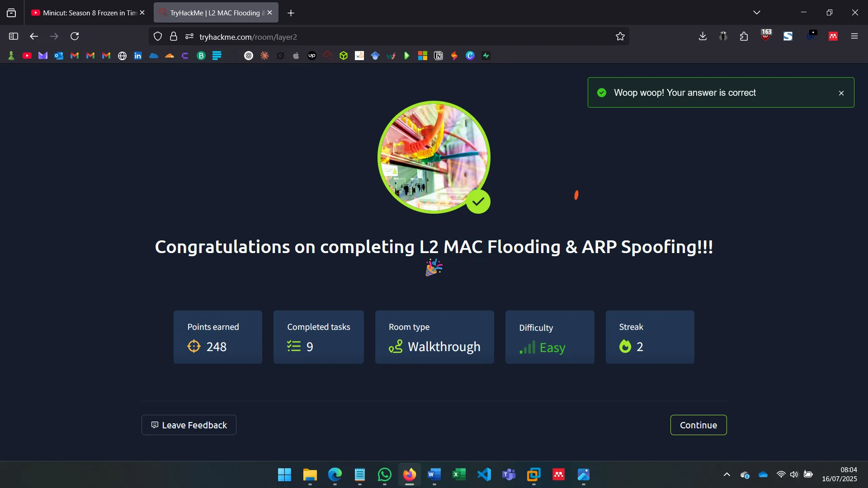Bookmark this page with the star icon
868x488 pixels.
(620, 36)
